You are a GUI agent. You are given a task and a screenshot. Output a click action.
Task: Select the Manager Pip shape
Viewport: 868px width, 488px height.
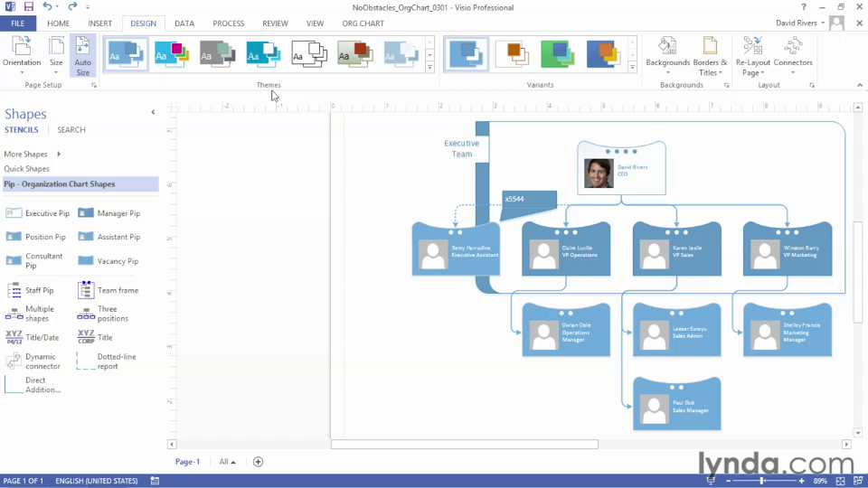pyautogui.click(x=109, y=213)
